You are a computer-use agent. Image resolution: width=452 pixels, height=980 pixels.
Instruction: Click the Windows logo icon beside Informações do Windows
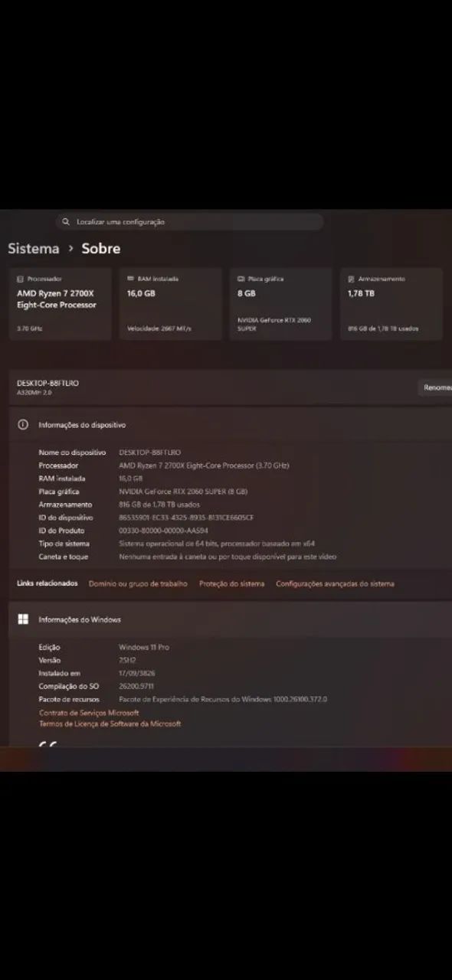(23, 619)
